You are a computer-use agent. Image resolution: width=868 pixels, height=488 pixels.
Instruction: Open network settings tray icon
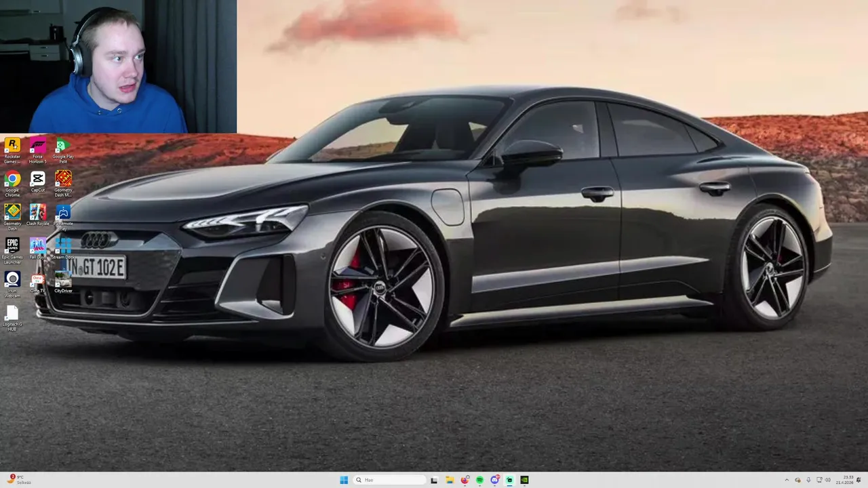(x=818, y=480)
